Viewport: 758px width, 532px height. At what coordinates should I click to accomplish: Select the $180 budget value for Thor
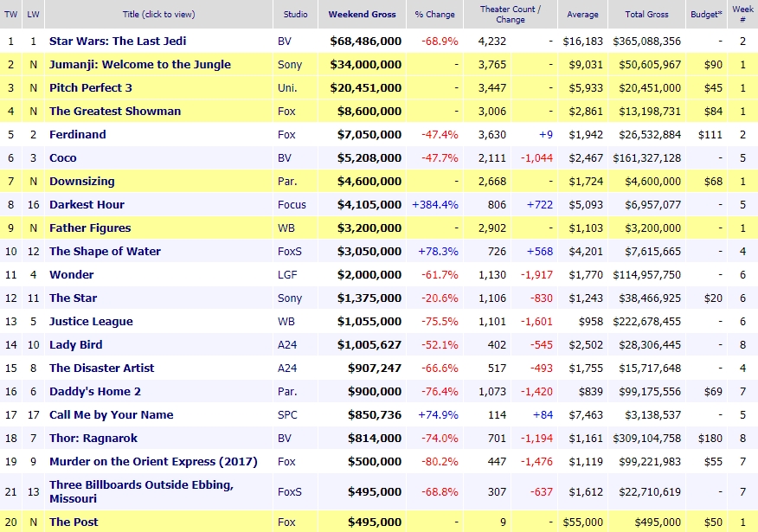[x=710, y=439]
